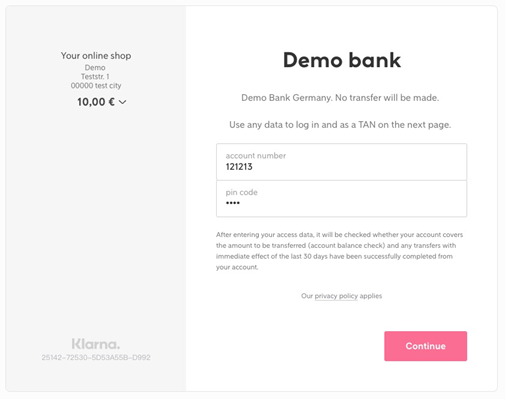Click the Teststr. 1 address line

coord(95,76)
